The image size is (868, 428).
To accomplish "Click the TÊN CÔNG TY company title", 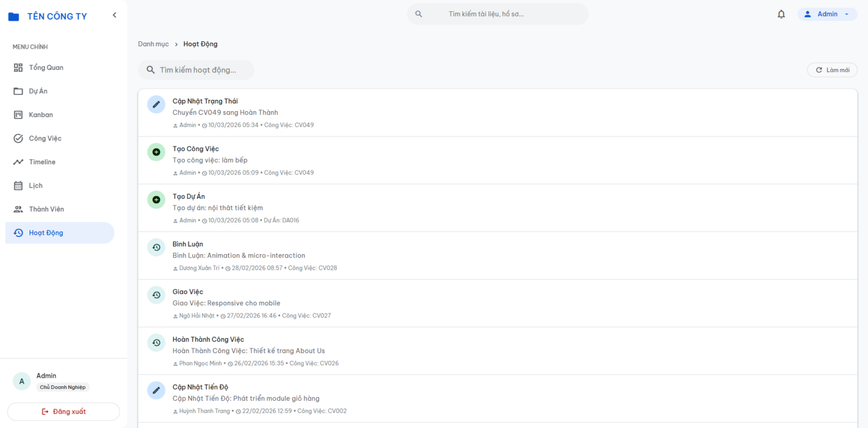I will [x=57, y=16].
